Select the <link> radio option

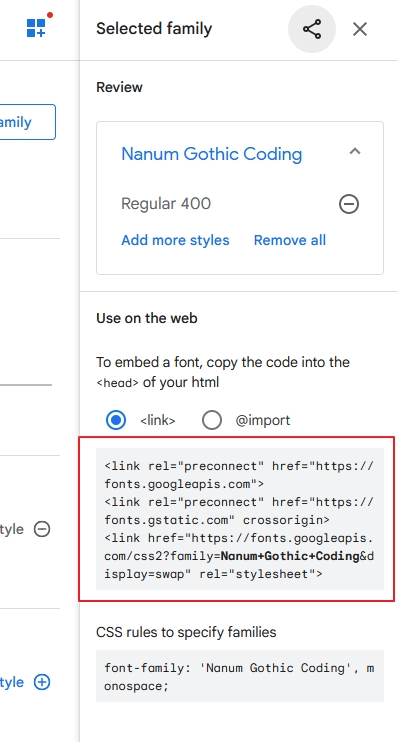116,420
